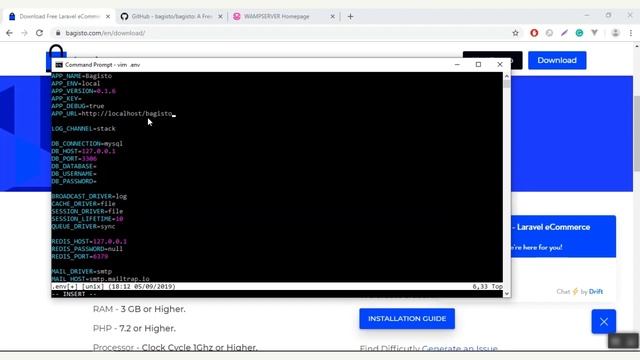640x360 pixels.
Task: Click the Laravel eCommerce chat banner
Action: point(563,236)
